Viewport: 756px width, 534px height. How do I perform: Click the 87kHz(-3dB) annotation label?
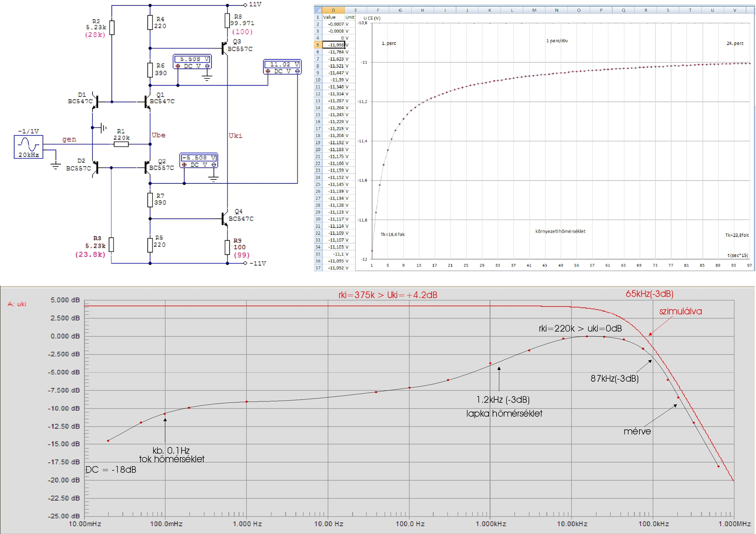tap(614, 379)
